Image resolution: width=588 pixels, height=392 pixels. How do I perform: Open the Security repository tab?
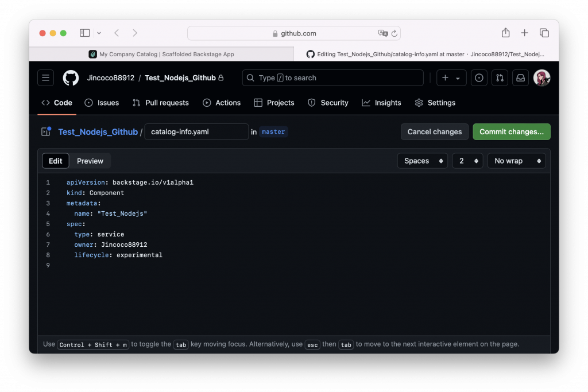point(328,103)
